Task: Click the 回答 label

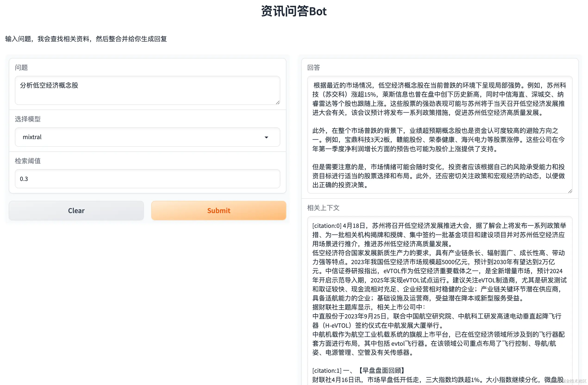Action: tap(313, 67)
